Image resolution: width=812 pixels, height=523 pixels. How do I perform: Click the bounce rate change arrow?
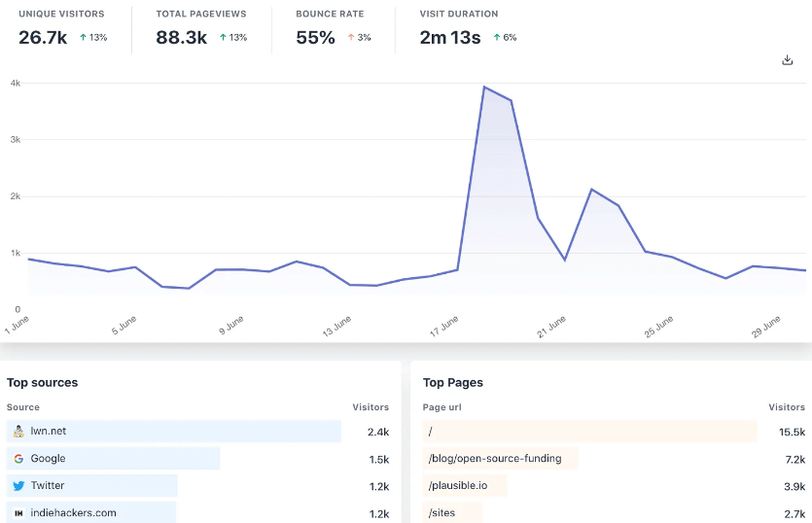pos(351,38)
